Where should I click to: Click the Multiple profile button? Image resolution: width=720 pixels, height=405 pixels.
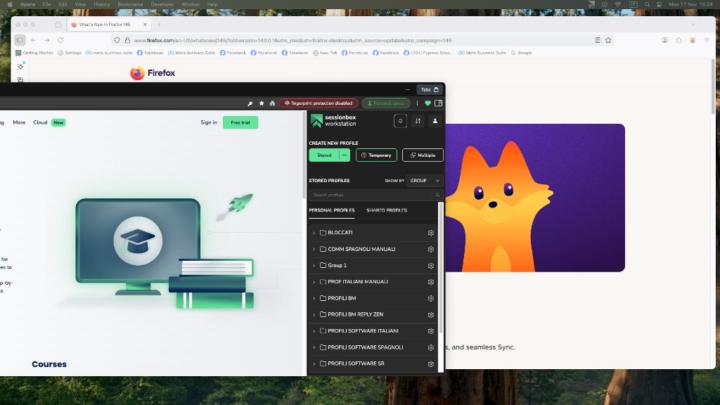(x=423, y=155)
